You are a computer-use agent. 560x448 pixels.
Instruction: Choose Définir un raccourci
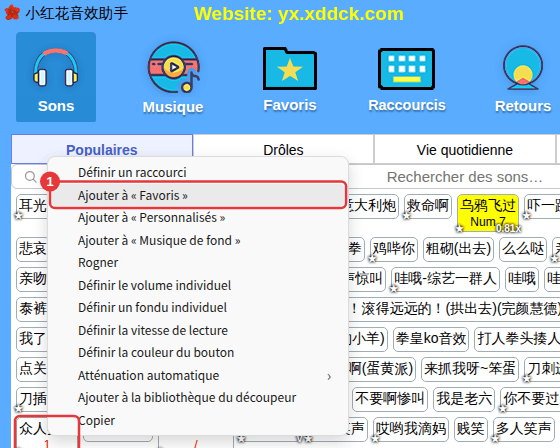tap(198, 173)
